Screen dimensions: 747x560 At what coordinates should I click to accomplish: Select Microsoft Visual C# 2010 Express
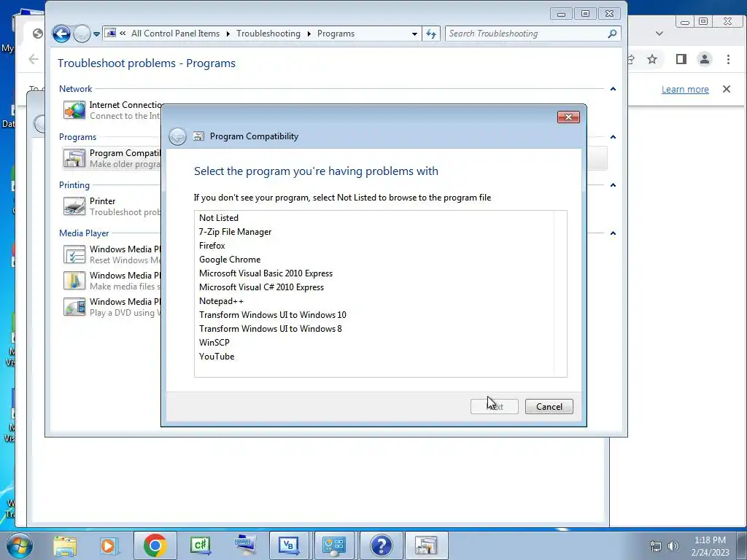[x=262, y=287]
